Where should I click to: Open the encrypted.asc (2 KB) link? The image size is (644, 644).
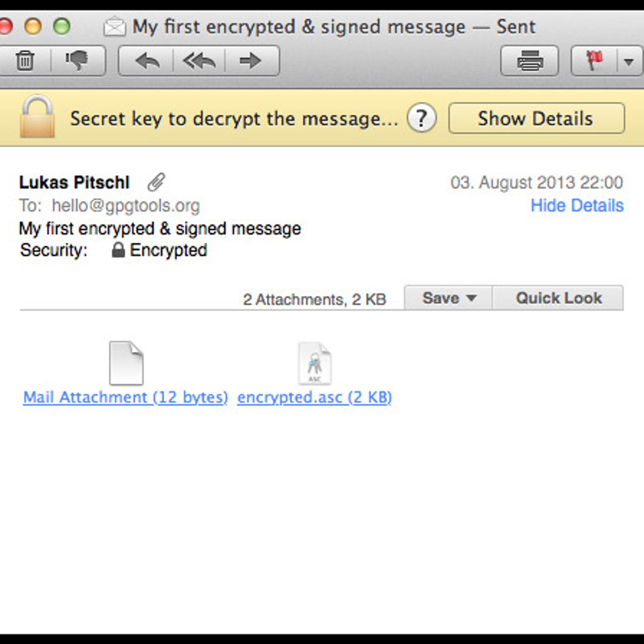click(314, 397)
